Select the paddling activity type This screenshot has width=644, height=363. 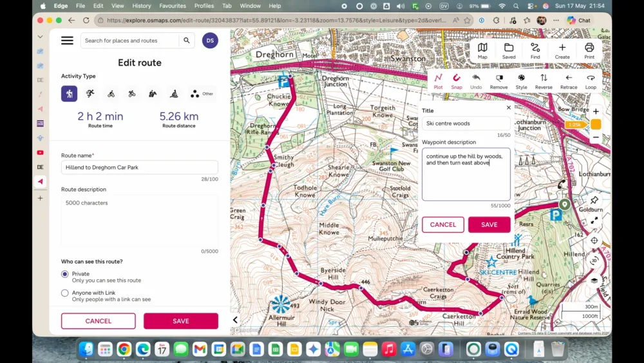point(174,93)
